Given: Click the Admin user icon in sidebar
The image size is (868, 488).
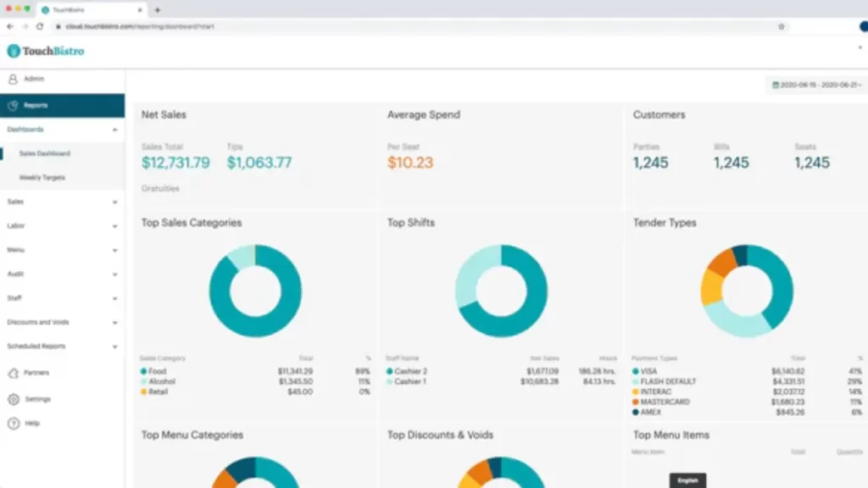Looking at the screenshot, I should click(13, 79).
